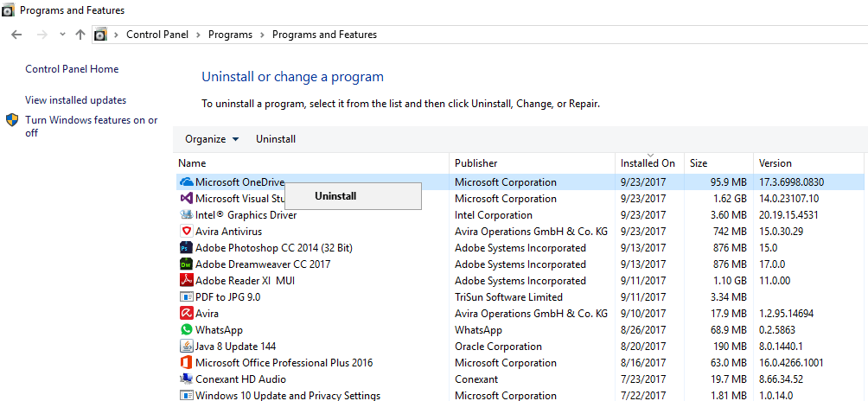Click Programs and Features breadcrumb
The image size is (868, 401).
click(x=324, y=35)
